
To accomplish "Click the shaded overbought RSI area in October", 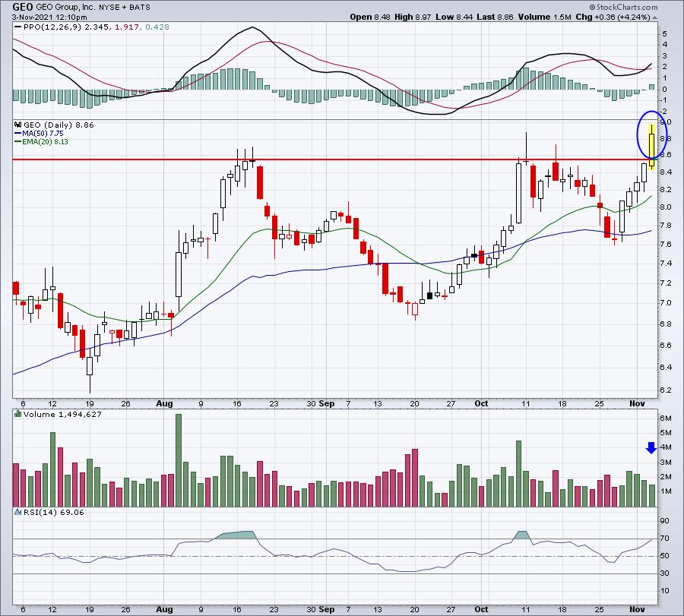I will point(524,536).
